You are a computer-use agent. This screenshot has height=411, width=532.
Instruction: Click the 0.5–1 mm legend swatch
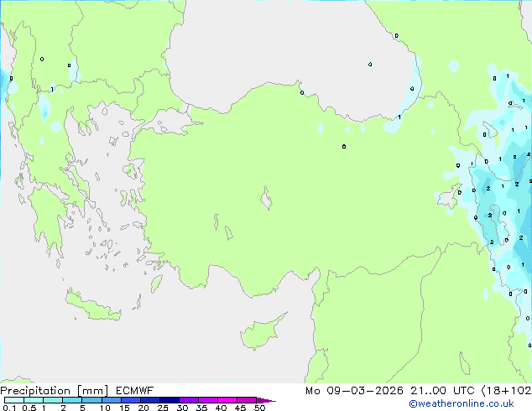tap(34, 400)
